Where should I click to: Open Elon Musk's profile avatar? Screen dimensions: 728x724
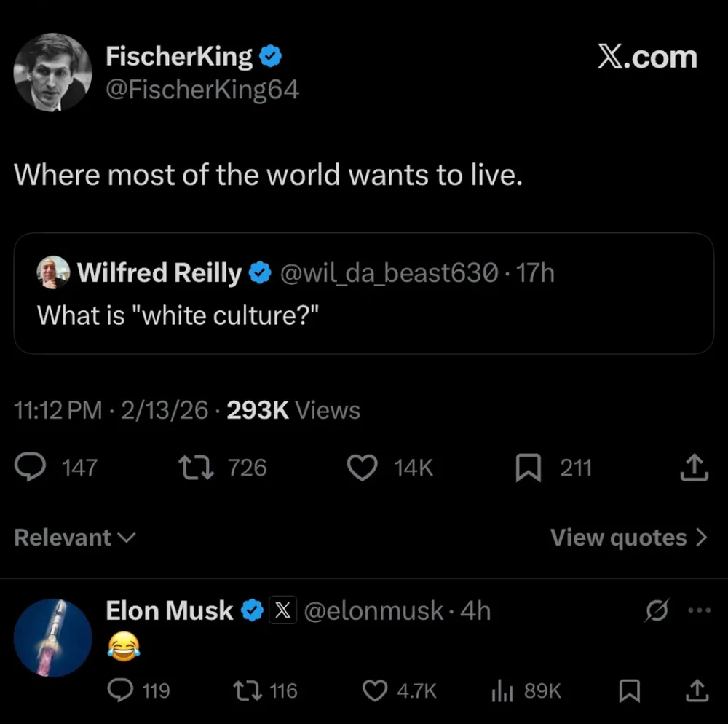point(53,638)
